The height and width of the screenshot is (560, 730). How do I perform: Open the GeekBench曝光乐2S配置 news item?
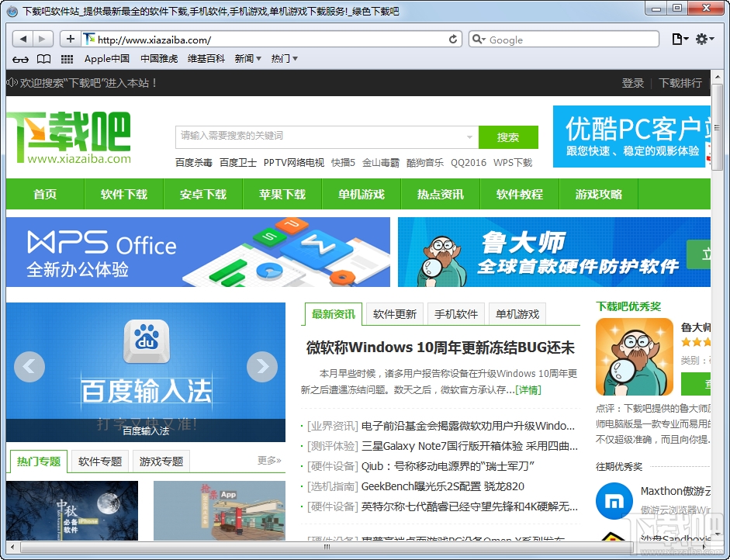pos(443,486)
